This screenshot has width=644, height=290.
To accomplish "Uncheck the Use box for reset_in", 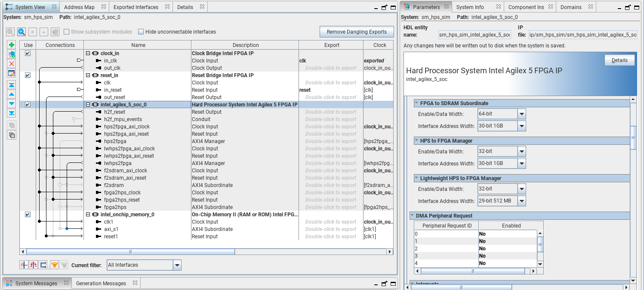I will [28, 75].
